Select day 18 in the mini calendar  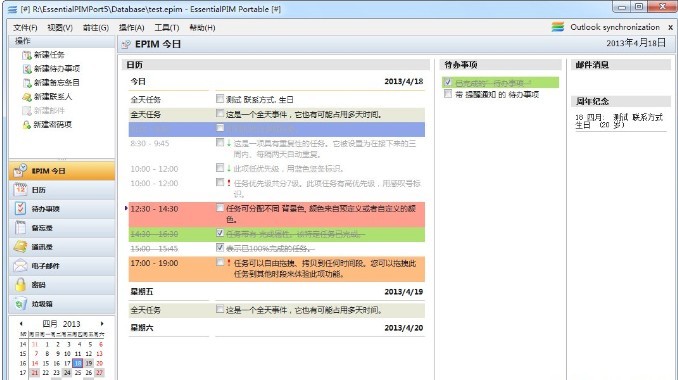click(x=78, y=363)
